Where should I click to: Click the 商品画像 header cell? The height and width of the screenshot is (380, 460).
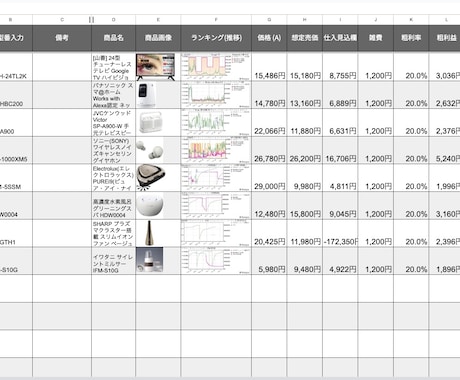point(158,38)
